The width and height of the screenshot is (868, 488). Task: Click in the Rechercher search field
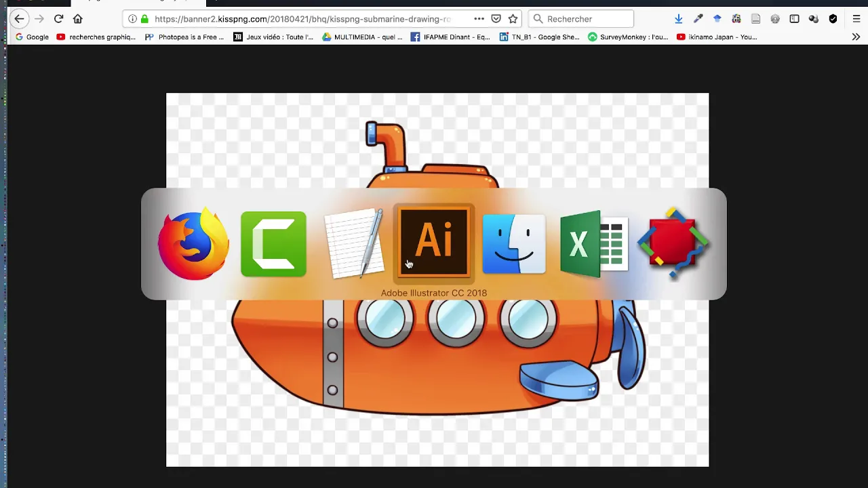point(580,19)
